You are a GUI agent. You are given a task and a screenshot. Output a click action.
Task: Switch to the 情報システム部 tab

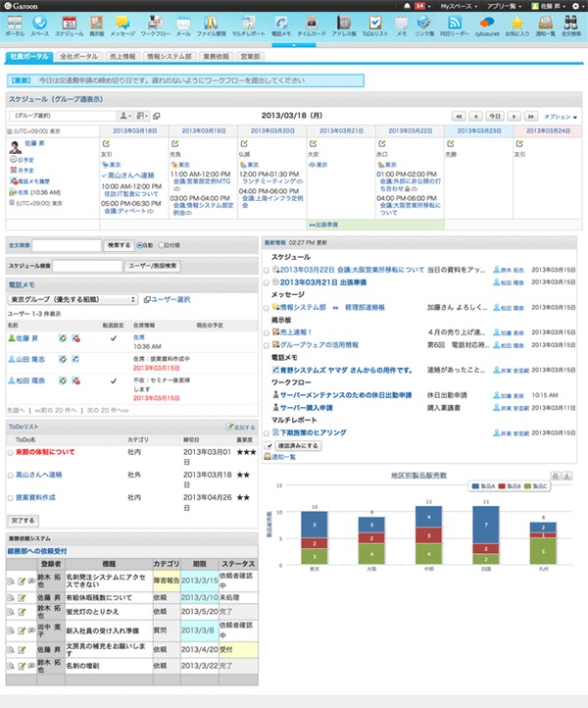(x=167, y=57)
